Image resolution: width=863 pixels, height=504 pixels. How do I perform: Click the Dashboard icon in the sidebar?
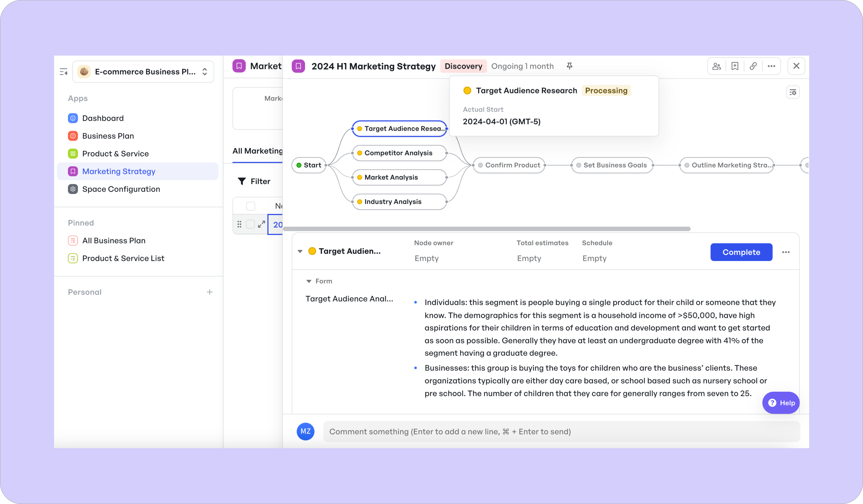[x=73, y=118]
